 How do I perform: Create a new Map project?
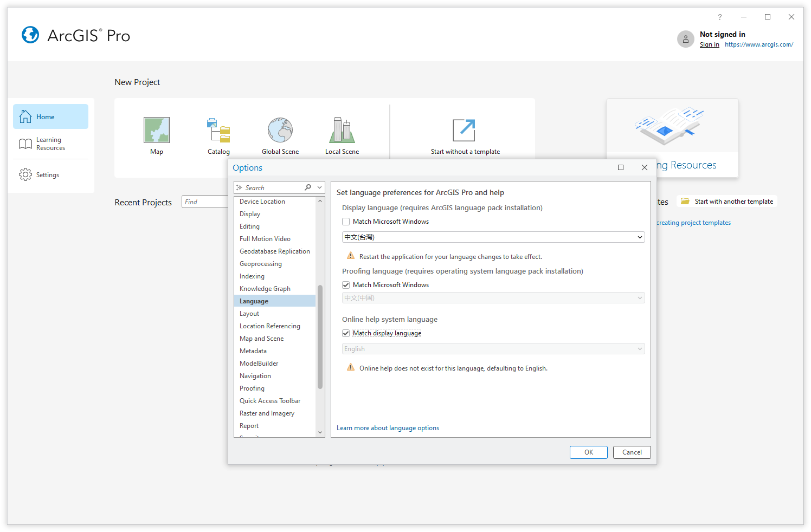156,136
